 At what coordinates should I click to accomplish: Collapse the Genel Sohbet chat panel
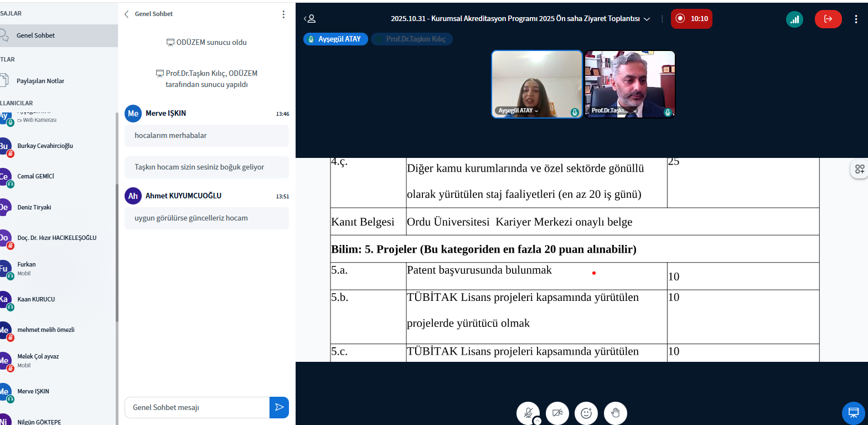coord(127,14)
